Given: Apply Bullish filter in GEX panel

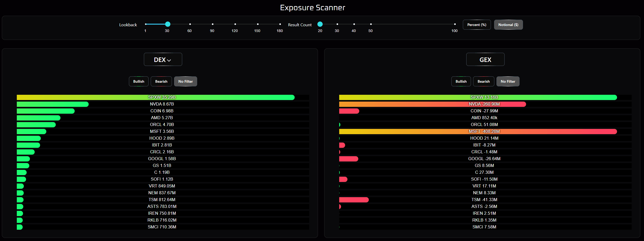Looking at the screenshot, I should [461, 81].
